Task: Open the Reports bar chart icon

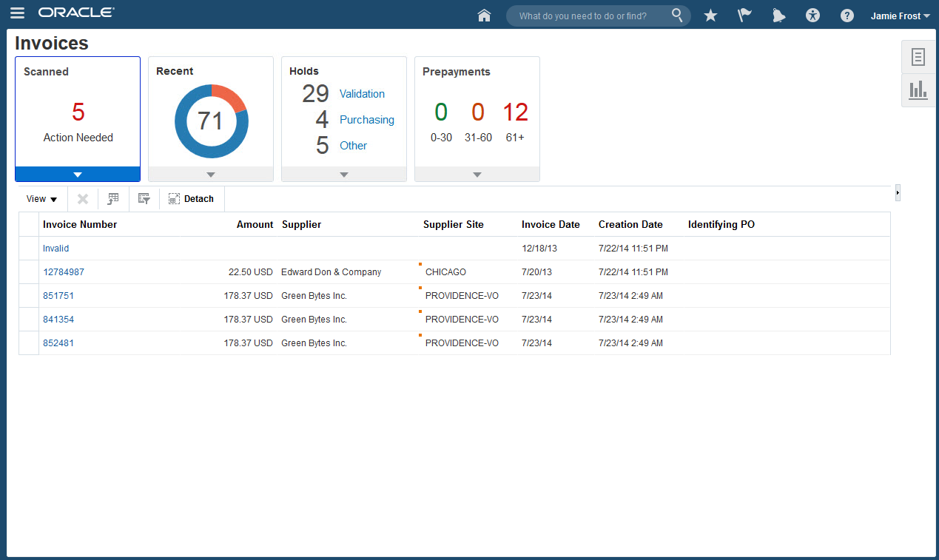Action: pos(918,90)
